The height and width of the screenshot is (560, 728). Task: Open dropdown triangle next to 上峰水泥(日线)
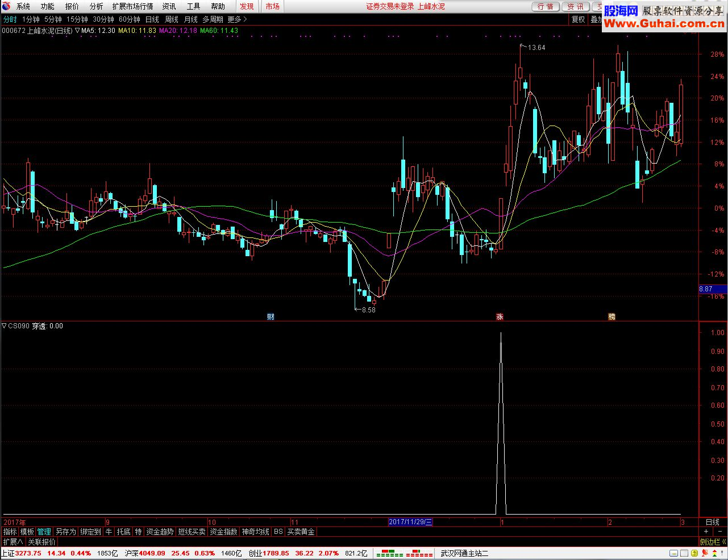click(x=77, y=31)
